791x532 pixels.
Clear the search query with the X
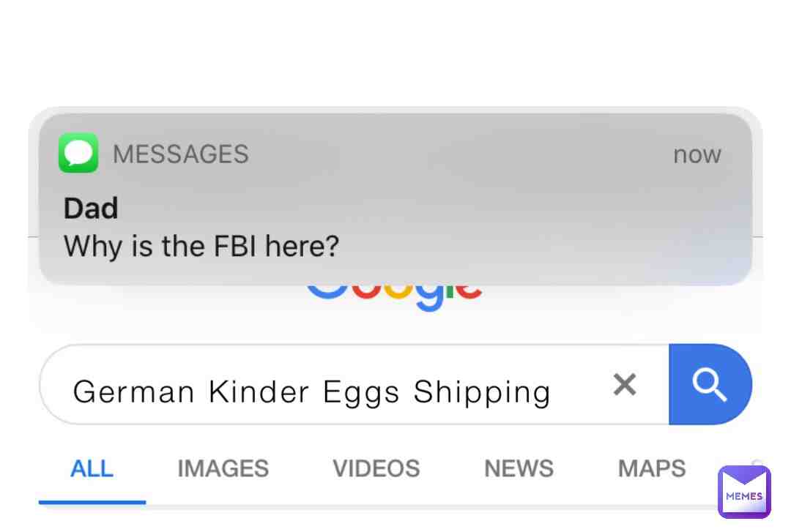pyautogui.click(x=625, y=385)
